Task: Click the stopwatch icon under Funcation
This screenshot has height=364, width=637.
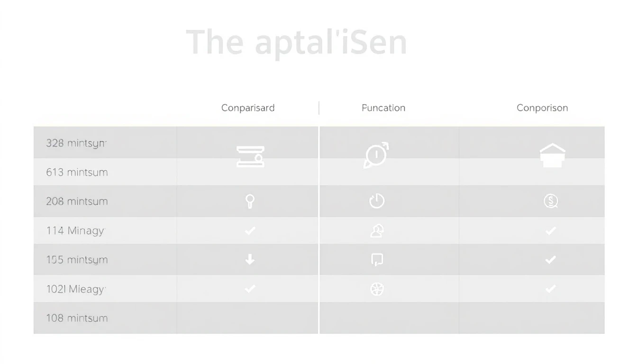Action: tap(376, 155)
